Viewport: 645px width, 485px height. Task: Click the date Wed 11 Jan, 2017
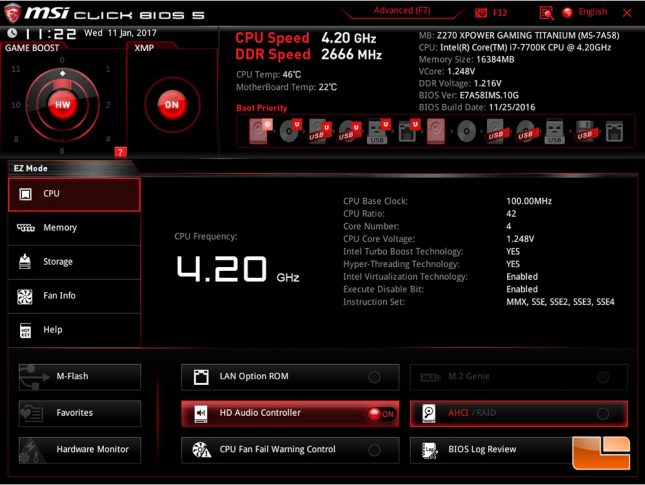pos(120,33)
